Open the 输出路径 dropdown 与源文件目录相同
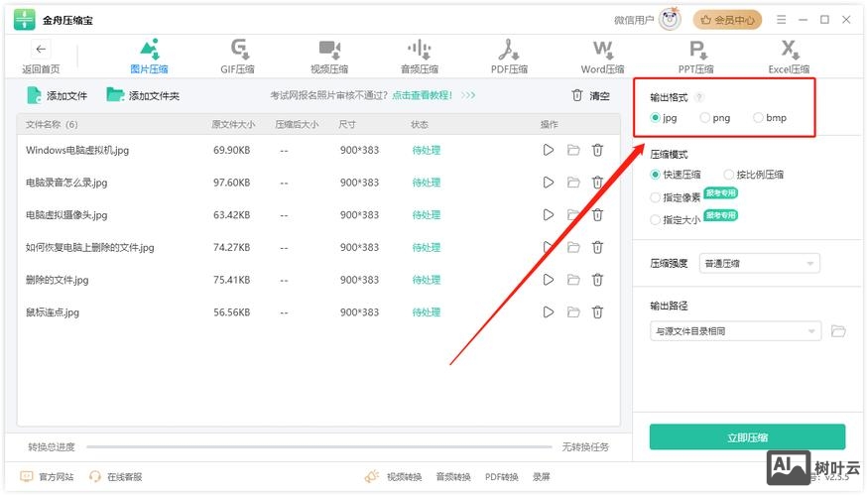Viewport: 868px width, 496px height. (736, 331)
